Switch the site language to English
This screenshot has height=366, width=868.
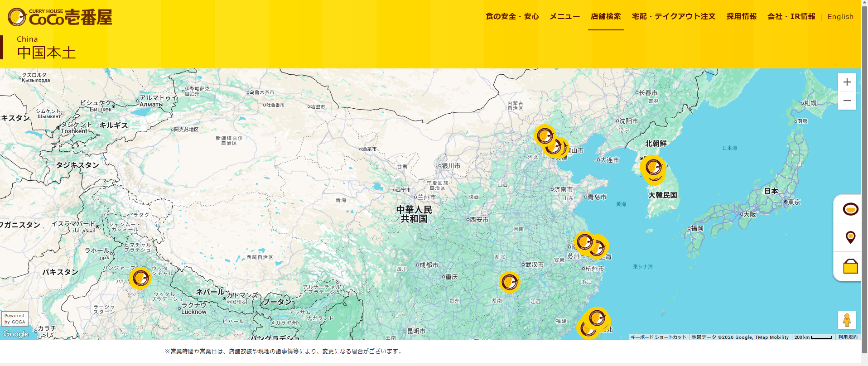click(840, 17)
